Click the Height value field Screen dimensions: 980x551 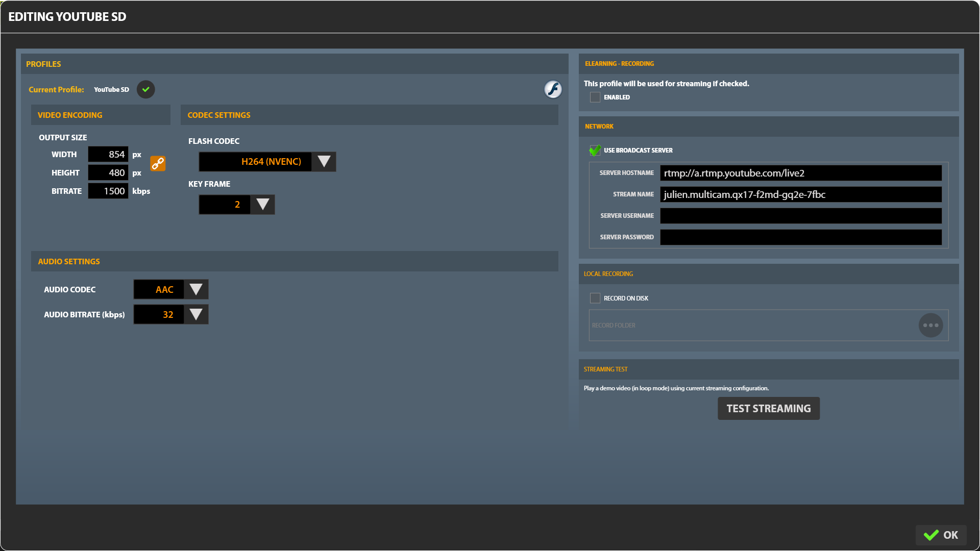tap(108, 172)
